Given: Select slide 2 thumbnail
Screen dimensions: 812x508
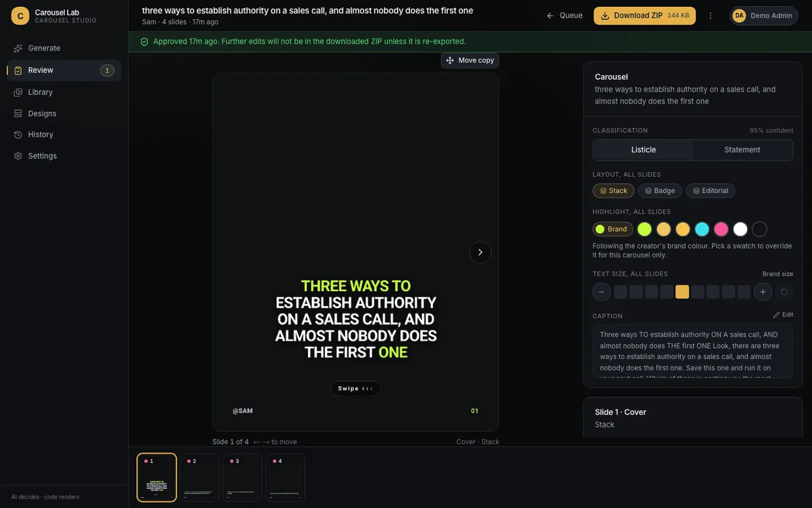Looking at the screenshot, I should pos(200,478).
